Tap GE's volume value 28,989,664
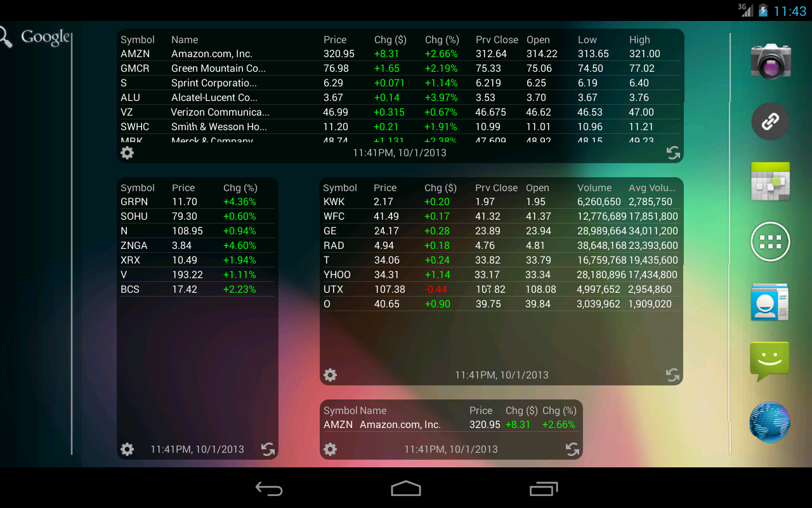812x508 pixels. [x=602, y=231]
